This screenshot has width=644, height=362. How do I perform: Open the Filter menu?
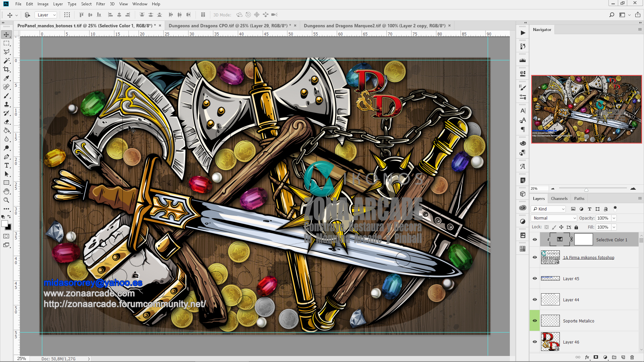(x=100, y=4)
